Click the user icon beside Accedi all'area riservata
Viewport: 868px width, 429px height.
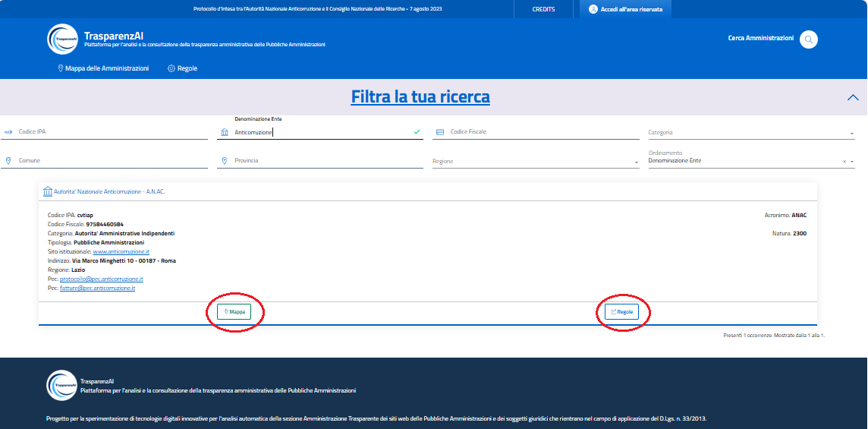tap(593, 9)
